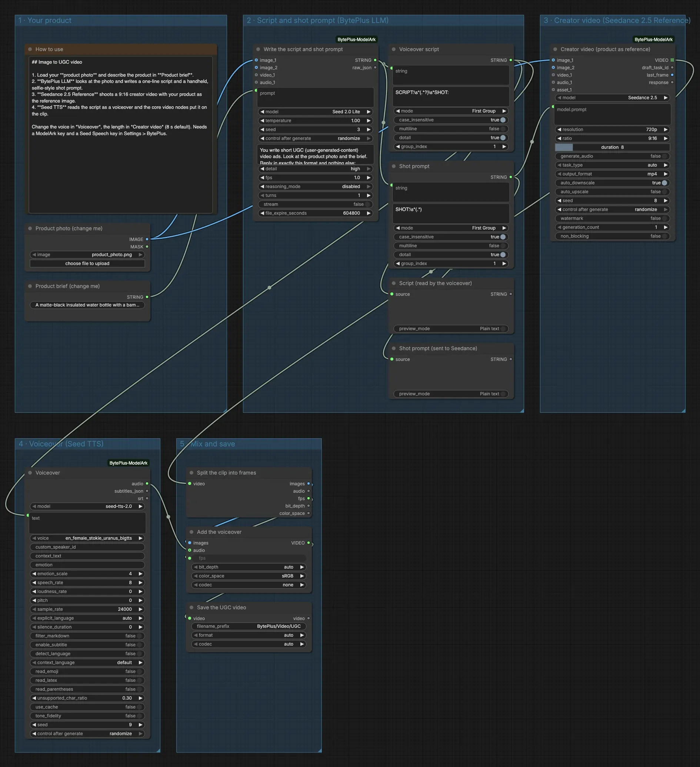Increase file_expire_seconds with right arrow

(x=369, y=214)
